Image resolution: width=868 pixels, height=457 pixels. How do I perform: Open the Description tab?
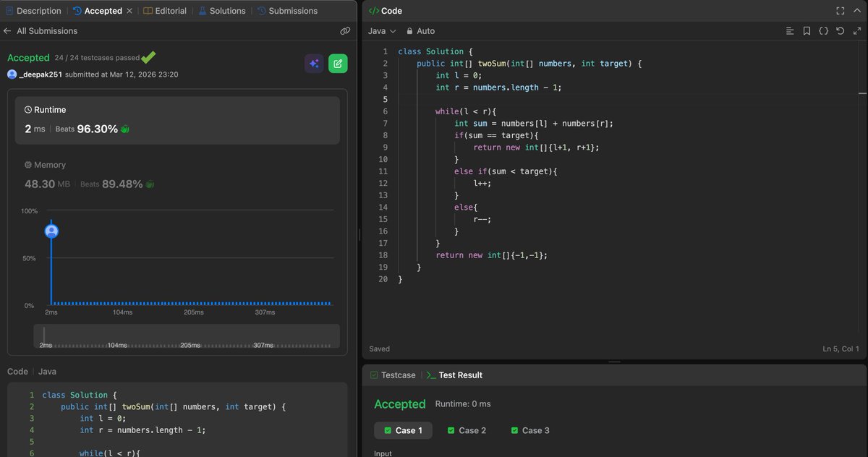click(33, 11)
